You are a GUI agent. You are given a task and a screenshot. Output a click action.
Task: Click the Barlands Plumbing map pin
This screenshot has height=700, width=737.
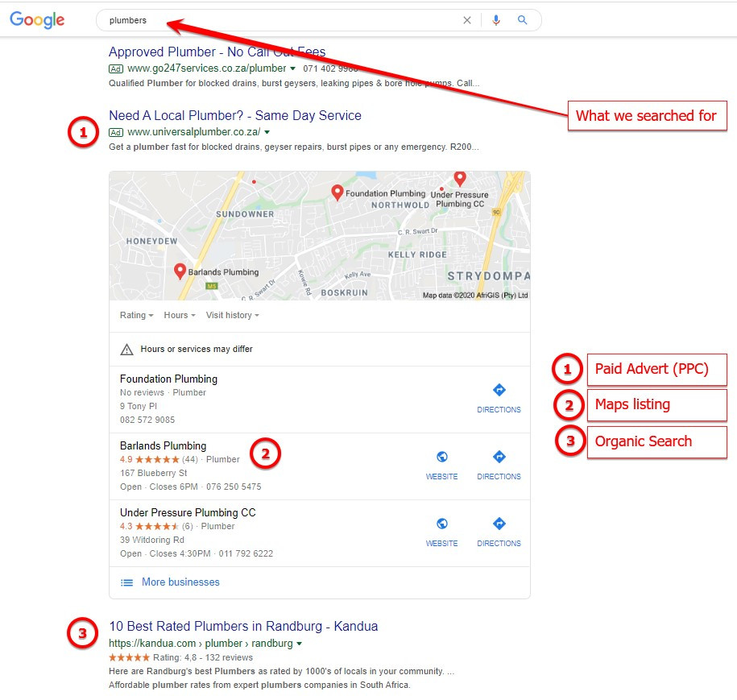point(180,271)
